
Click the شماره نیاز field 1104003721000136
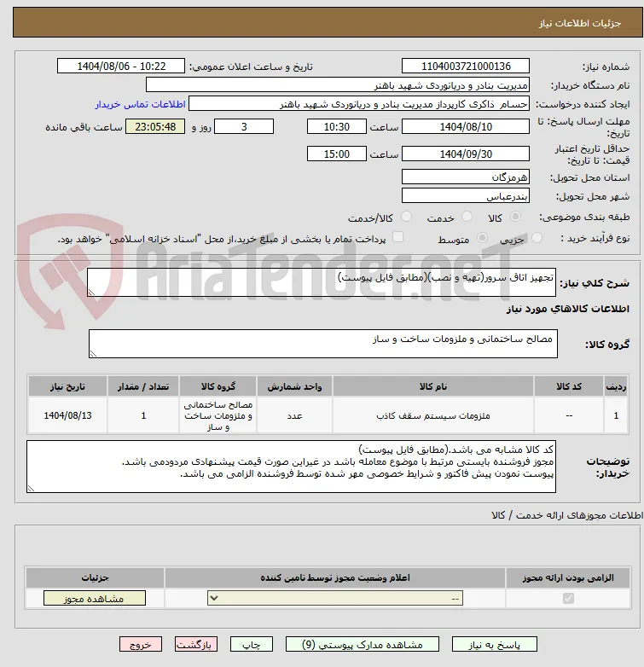[466, 67]
